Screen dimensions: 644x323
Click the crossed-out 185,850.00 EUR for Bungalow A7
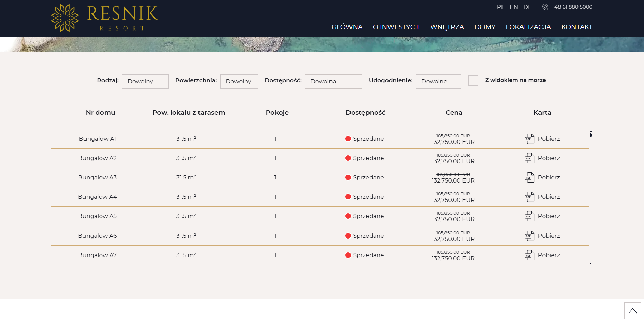pos(453,252)
